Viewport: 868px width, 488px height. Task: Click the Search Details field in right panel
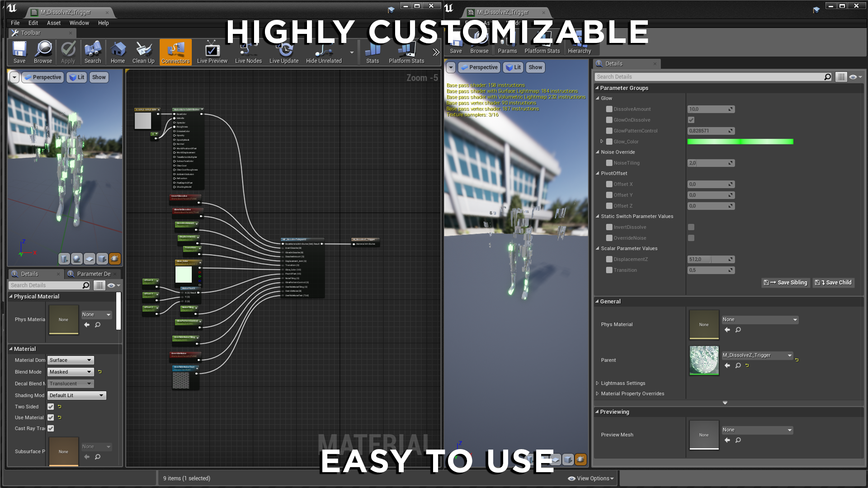point(709,77)
